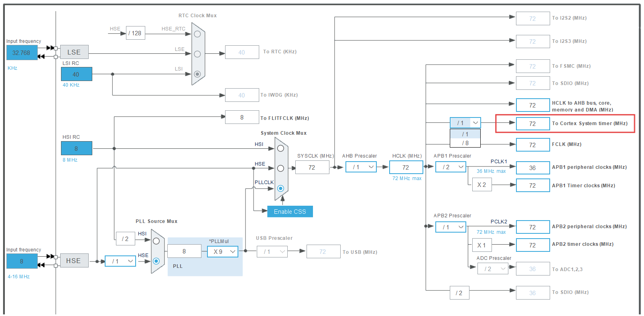Select the LSI radio in RTC Clock Mux

(x=197, y=74)
